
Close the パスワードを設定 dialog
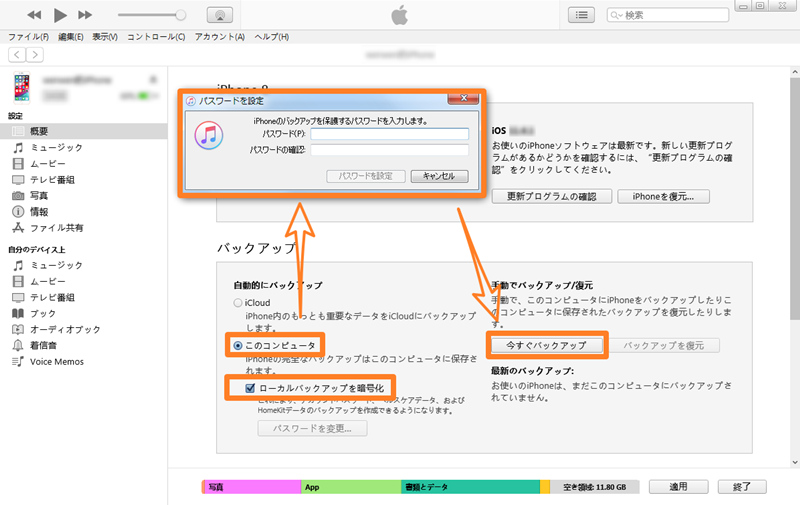(x=463, y=98)
